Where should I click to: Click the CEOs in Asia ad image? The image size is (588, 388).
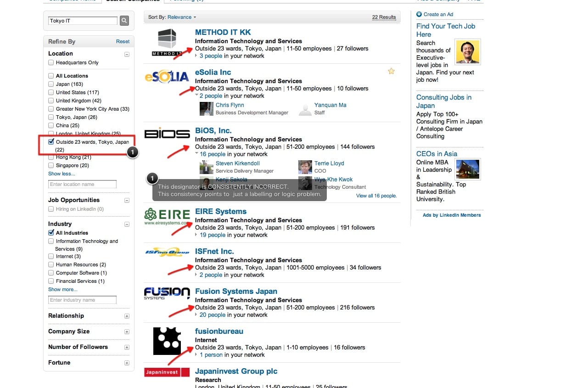pos(468,169)
